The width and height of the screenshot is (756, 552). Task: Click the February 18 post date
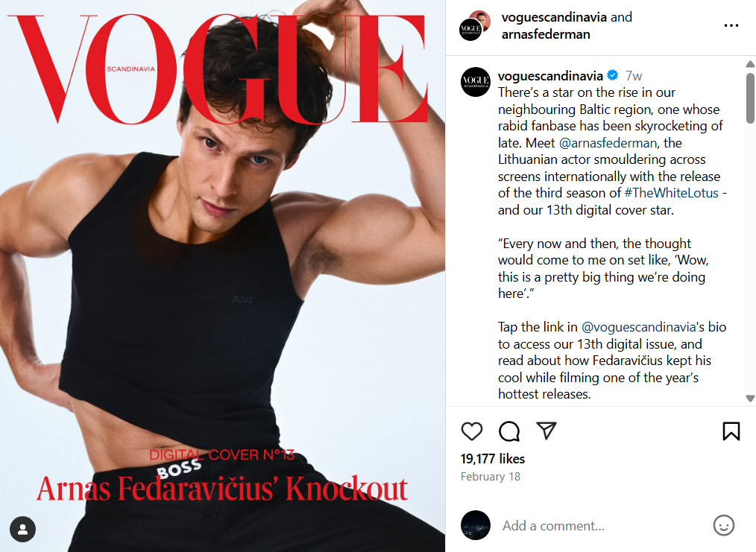(491, 477)
